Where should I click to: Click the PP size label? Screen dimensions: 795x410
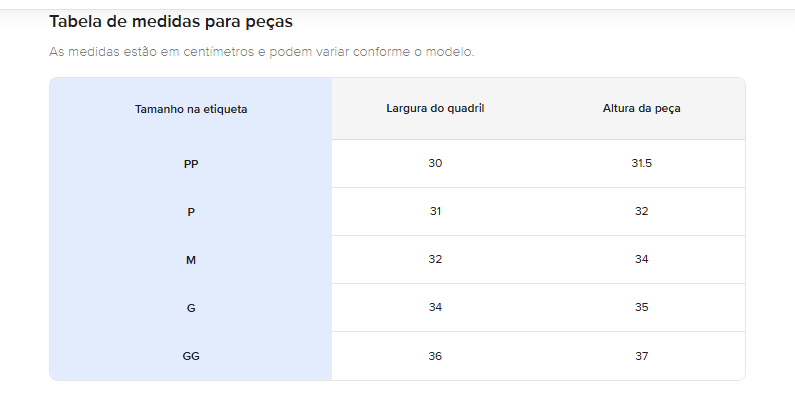(191, 164)
